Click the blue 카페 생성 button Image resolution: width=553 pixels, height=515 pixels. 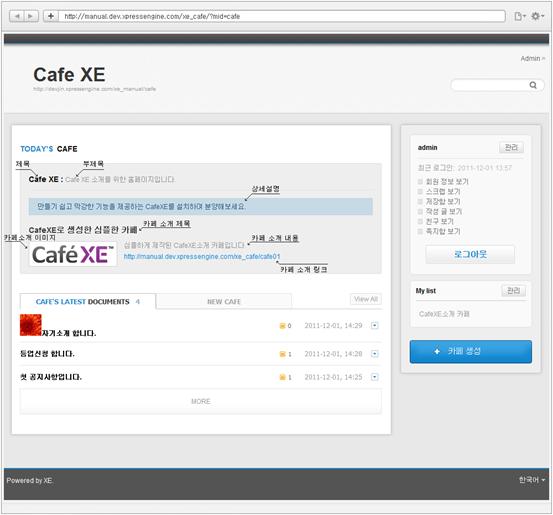[x=470, y=352]
